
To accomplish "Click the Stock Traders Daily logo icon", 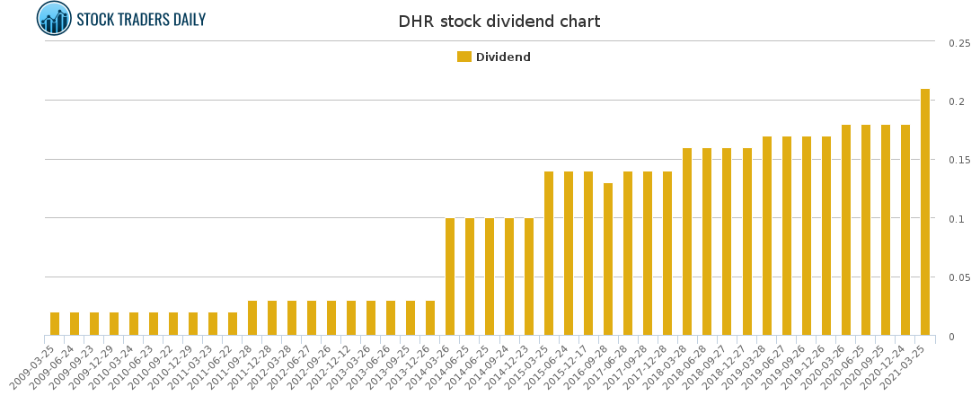I will (55, 18).
